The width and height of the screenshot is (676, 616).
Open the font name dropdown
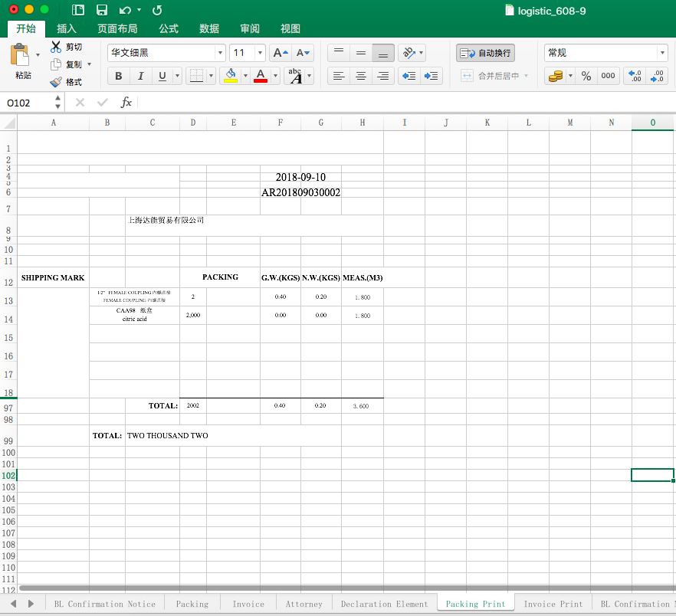pos(221,53)
